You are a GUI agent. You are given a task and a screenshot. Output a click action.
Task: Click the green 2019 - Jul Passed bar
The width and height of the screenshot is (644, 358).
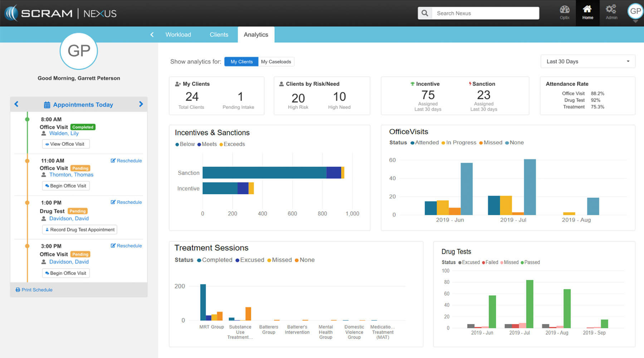click(x=530, y=304)
